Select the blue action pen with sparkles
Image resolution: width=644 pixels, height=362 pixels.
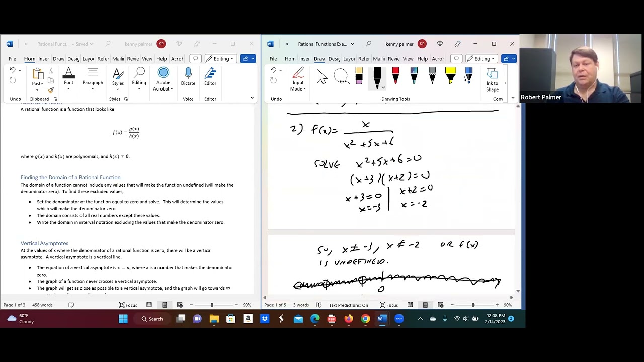pyautogui.click(x=468, y=76)
